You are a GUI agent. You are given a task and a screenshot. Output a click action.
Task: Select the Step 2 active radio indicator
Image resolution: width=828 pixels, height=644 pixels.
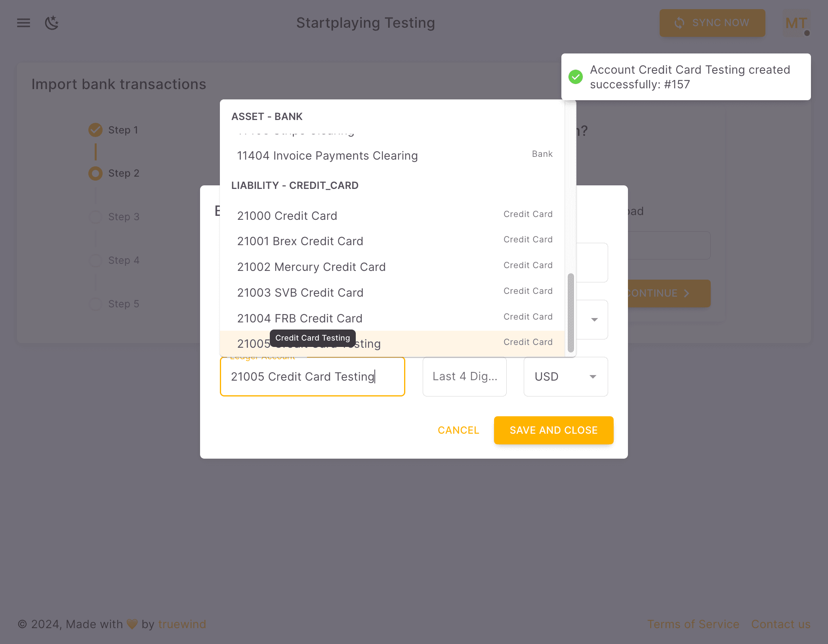click(95, 173)
